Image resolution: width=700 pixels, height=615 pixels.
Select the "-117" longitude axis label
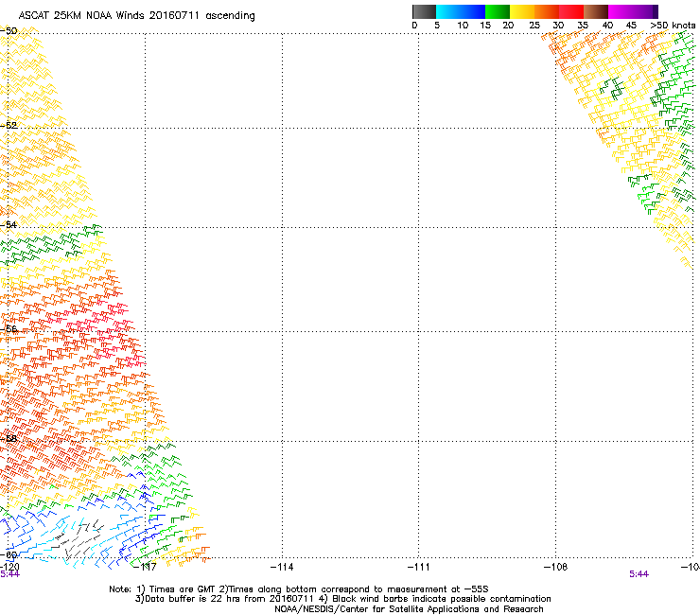click(x=146, y=567)
